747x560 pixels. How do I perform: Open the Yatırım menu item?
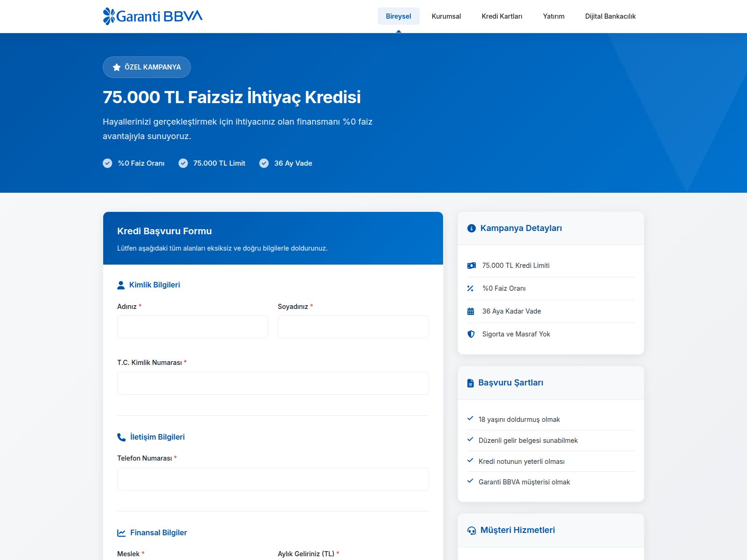pyautogui.click(x=554, y=16)
